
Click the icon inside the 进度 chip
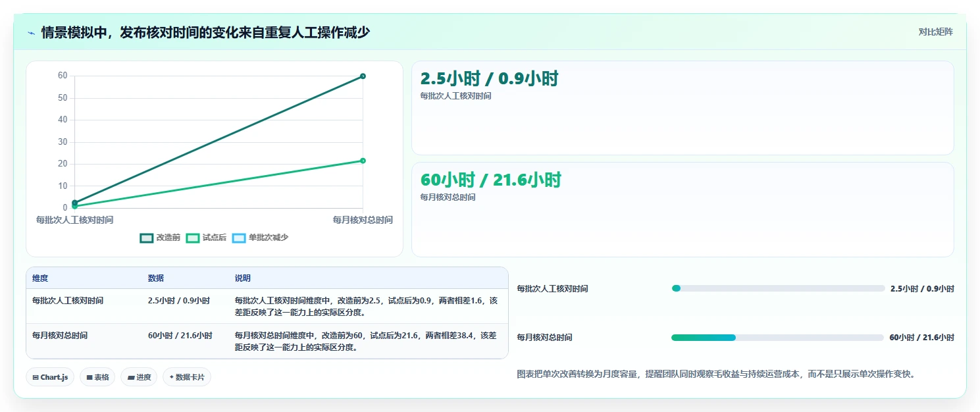(x=131, y=378)
